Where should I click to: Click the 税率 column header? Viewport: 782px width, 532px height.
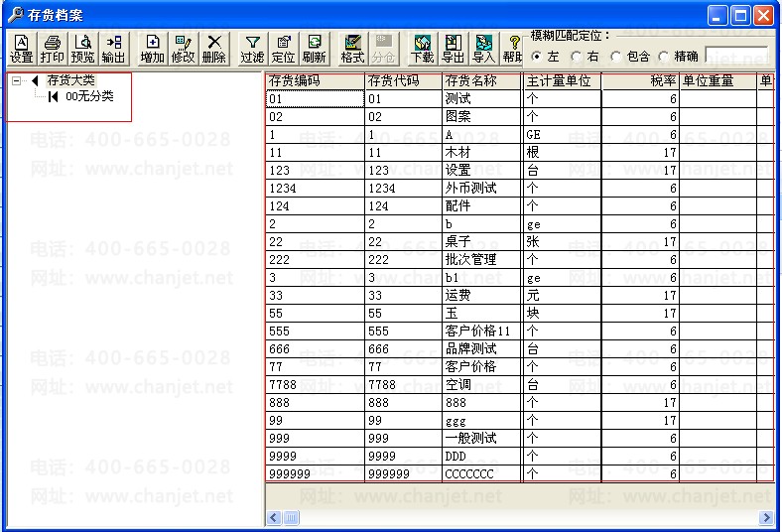click(x=640, y=81)
